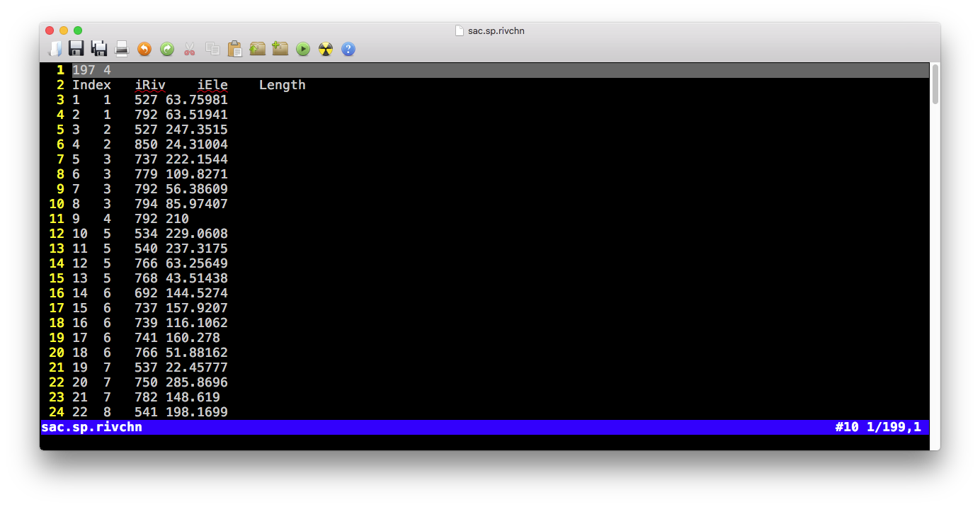This screenshot has height=507, width=980.
Task: Run with the green play icon
Action: pyautogui.click(x=303, y=49)
